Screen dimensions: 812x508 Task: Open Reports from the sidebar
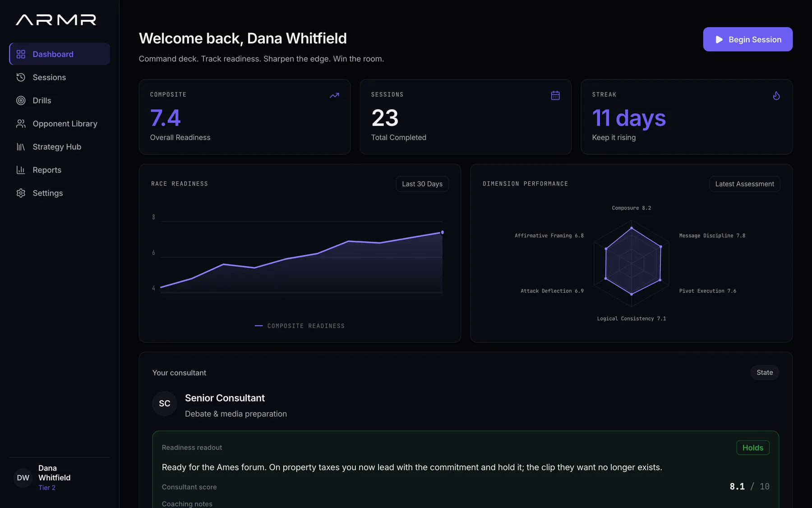pos(60,170)
